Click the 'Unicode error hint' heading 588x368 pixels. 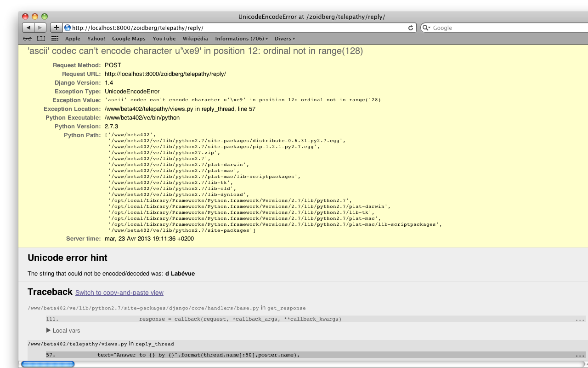coord(68,258)
